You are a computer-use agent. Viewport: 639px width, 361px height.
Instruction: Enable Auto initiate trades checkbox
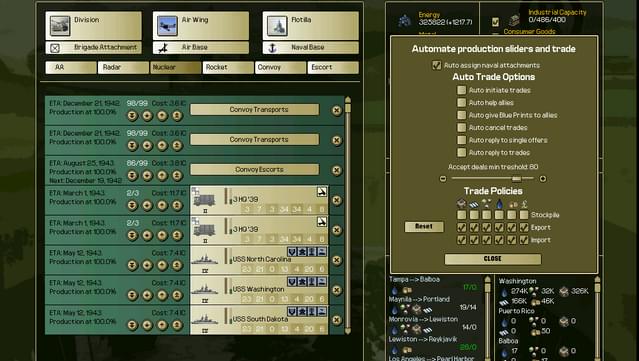click(461, 90)
